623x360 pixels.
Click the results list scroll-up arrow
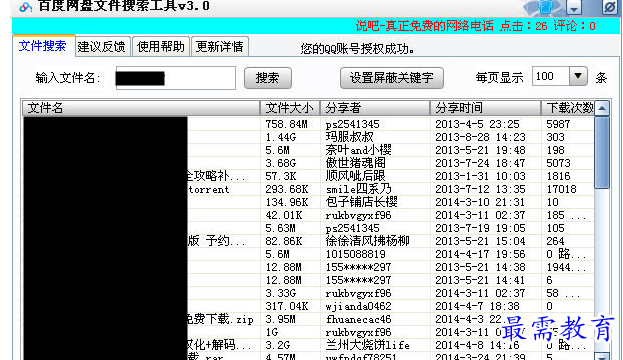602,108
